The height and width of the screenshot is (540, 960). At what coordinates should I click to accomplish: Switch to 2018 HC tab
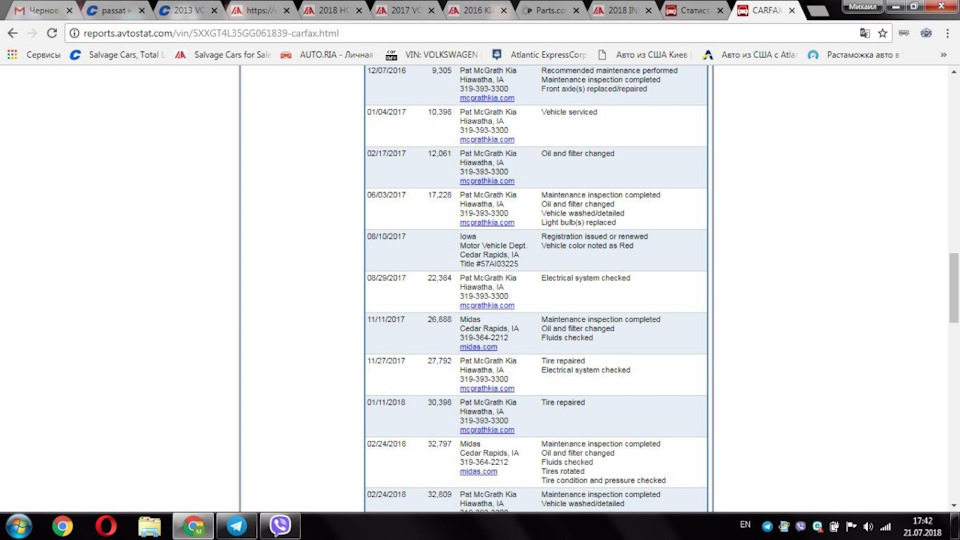tap(331, 10)
